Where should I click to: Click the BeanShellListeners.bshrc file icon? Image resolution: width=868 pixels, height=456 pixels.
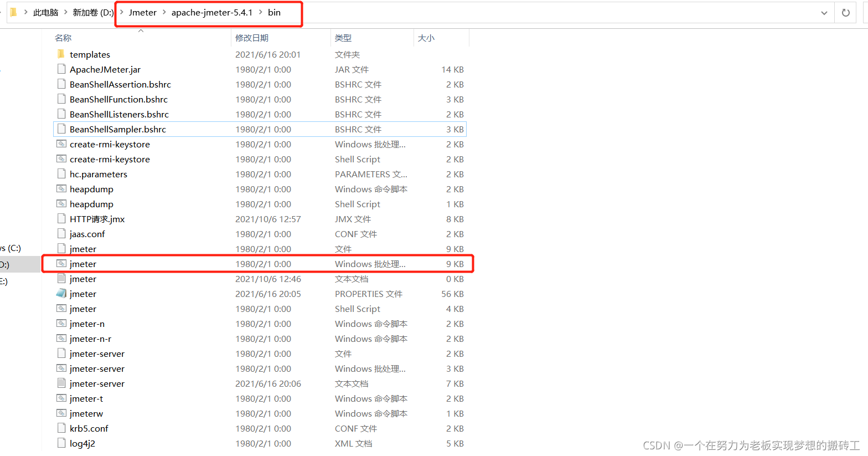tap(61, 114)
